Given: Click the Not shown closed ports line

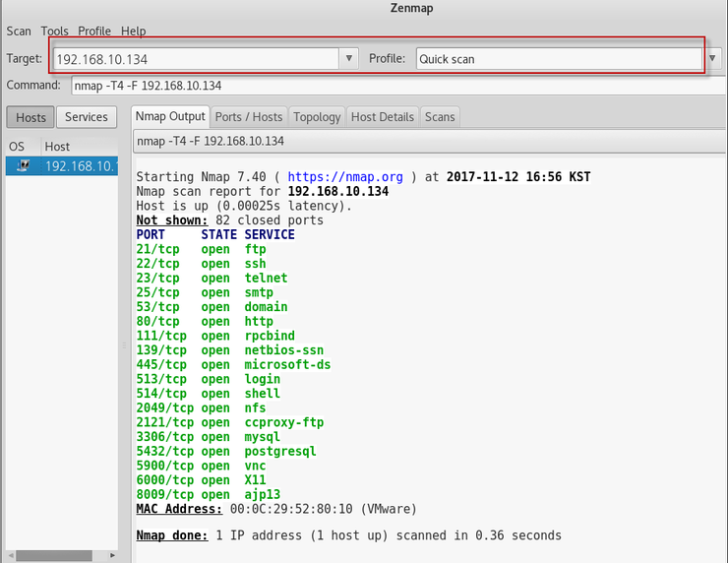Looking at the screenshot, I should pos(230,220).
